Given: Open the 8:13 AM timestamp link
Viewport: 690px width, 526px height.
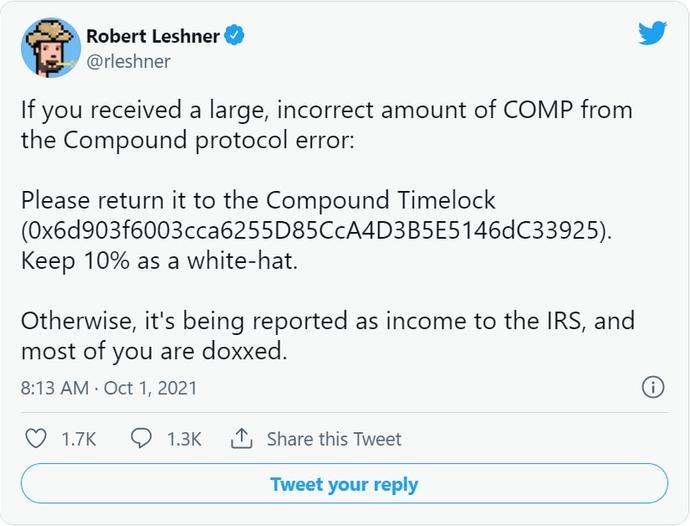Looking at the screenshot, I should [55, 388].
